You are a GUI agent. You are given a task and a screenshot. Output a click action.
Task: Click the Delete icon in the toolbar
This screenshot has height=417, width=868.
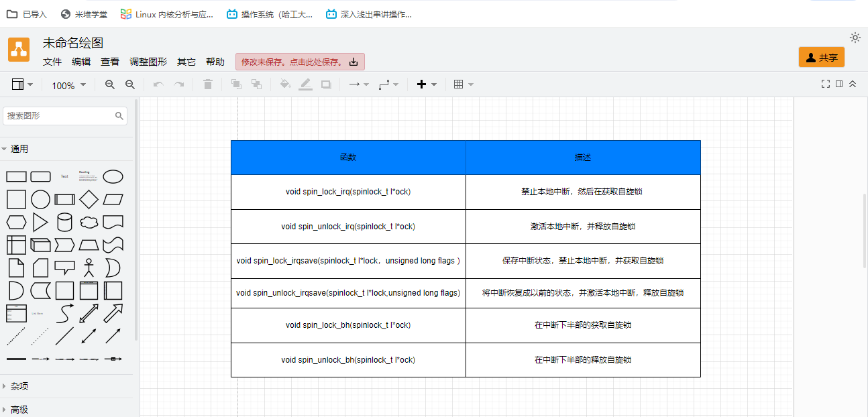pos(207,84)
